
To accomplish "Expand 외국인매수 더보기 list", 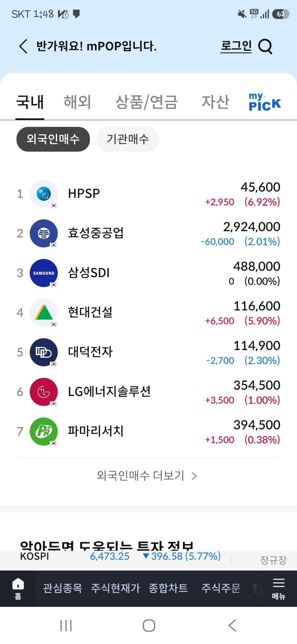I will coord(147,476).
